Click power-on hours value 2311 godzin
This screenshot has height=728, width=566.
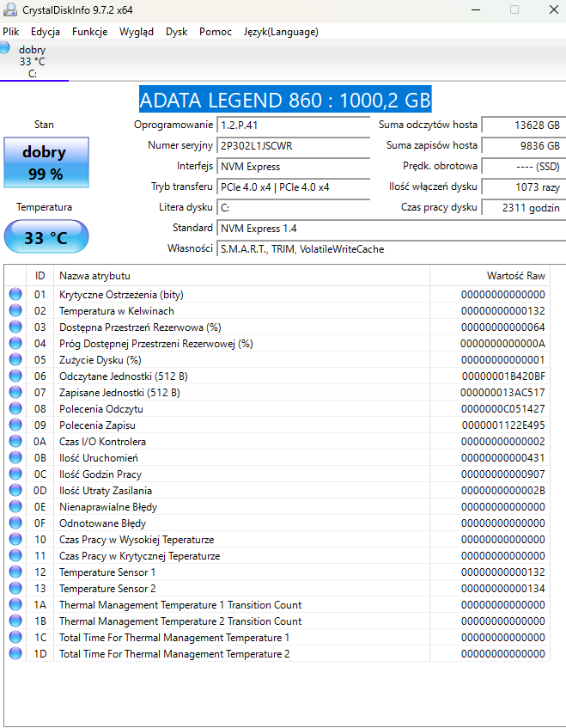pyautogui.click(x=523, y=208)
